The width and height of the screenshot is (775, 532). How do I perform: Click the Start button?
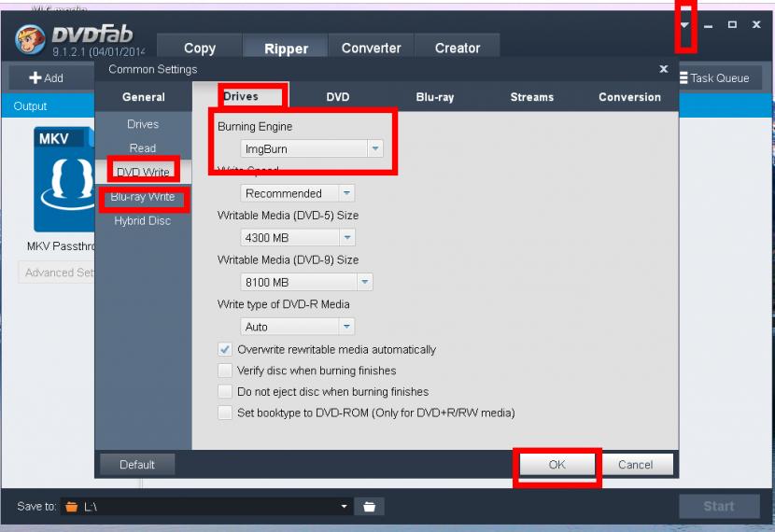click(x=719, y=506)
